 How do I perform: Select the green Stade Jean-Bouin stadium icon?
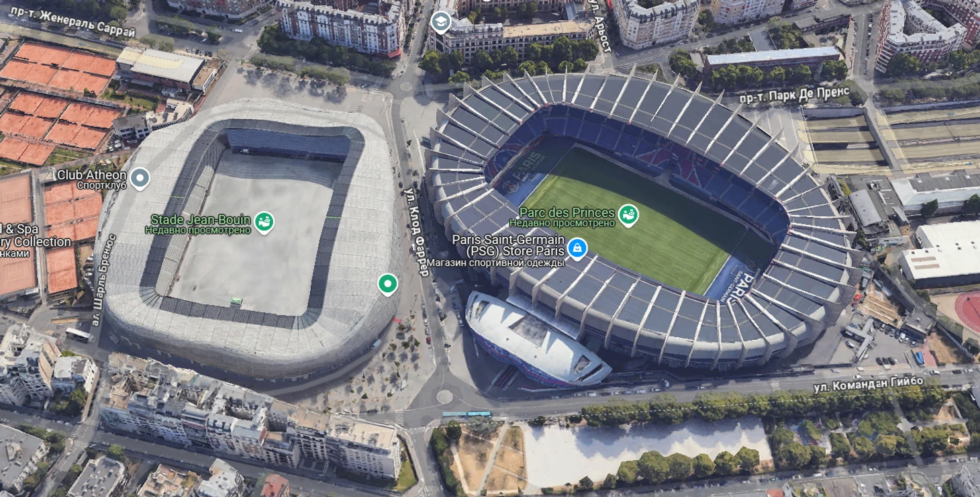[264, 222]
